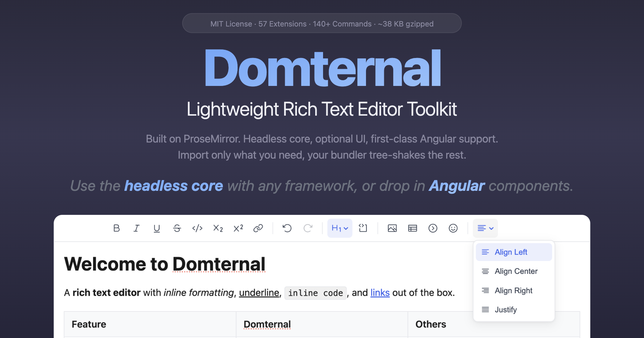Select the Italic formatting icon

[136, 228]
